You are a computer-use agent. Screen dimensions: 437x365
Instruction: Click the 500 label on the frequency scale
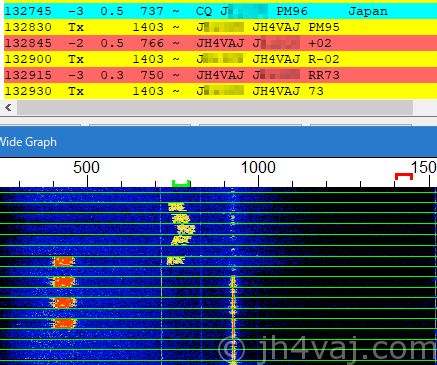pos(86,167)
